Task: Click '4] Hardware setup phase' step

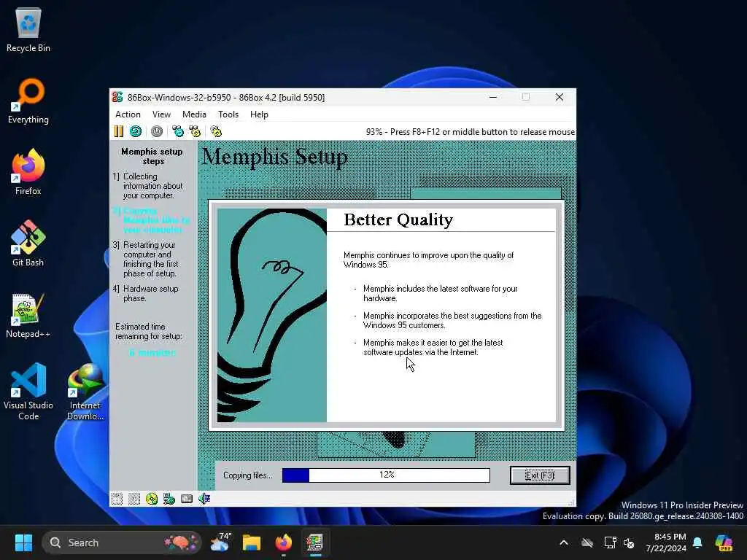Action: click(146, 293)
